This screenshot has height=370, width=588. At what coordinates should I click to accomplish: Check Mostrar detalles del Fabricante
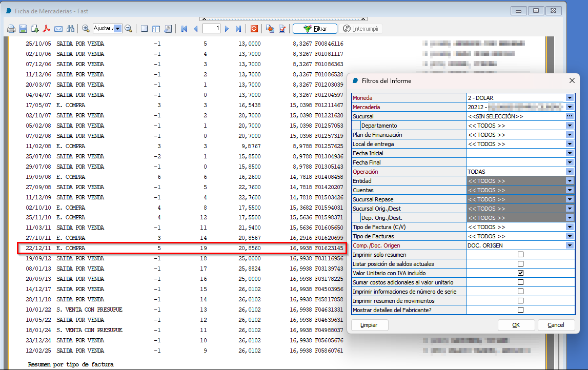coord(520,310)
